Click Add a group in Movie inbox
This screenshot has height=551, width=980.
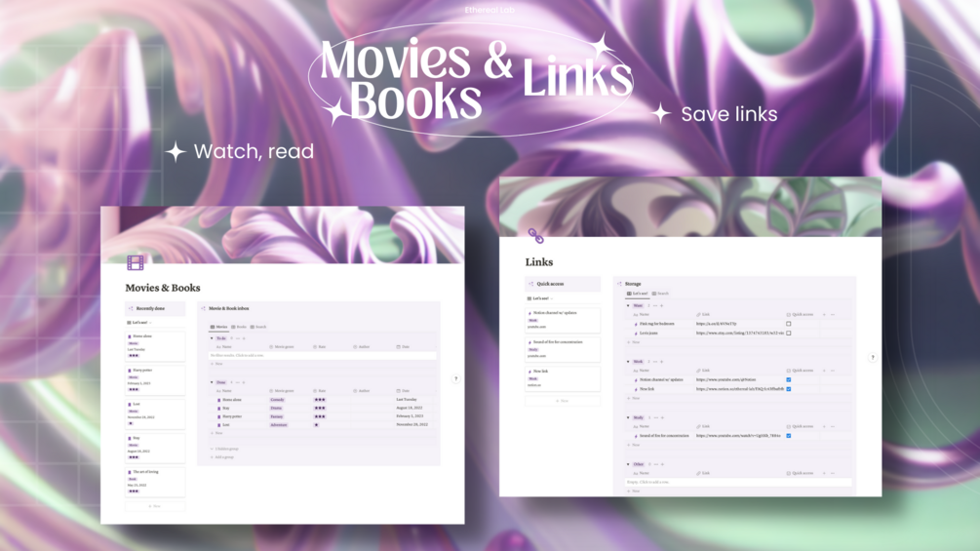coord(222,457)
